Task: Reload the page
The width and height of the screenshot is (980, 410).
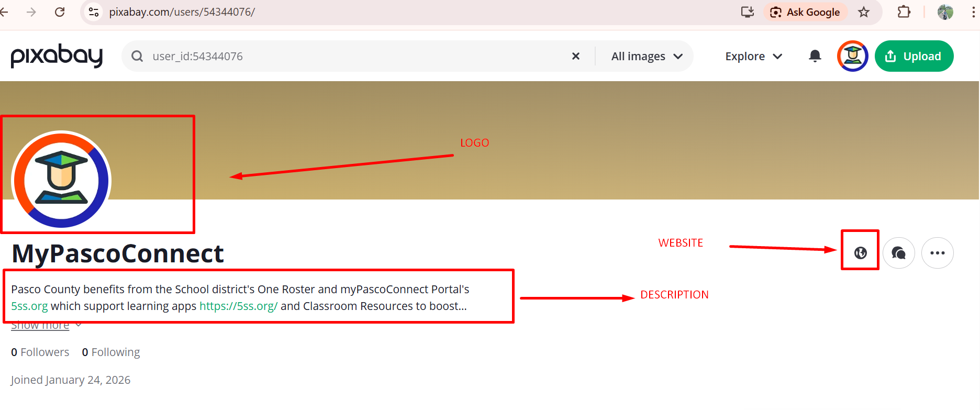Action: [x=60, y=12]
